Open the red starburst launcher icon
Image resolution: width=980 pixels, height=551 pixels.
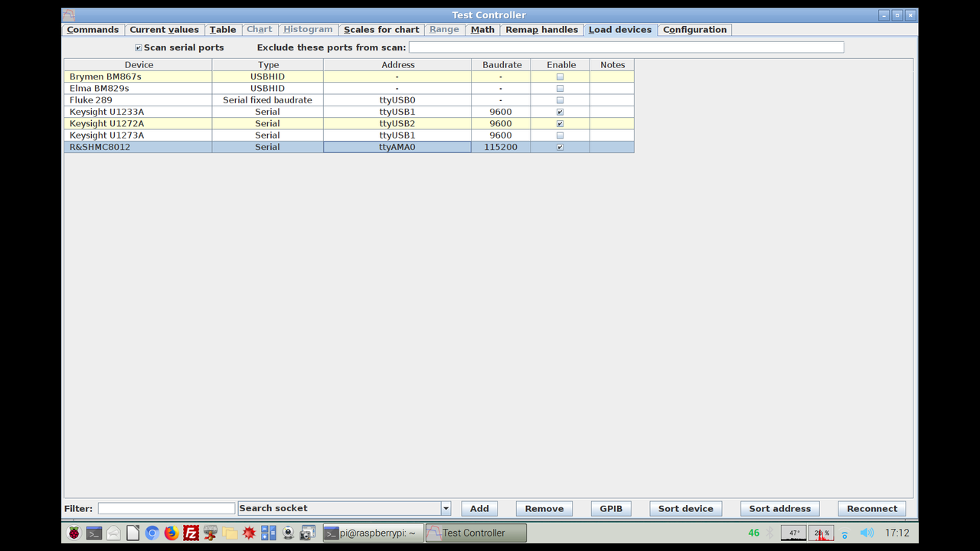[x=249, y=533]
